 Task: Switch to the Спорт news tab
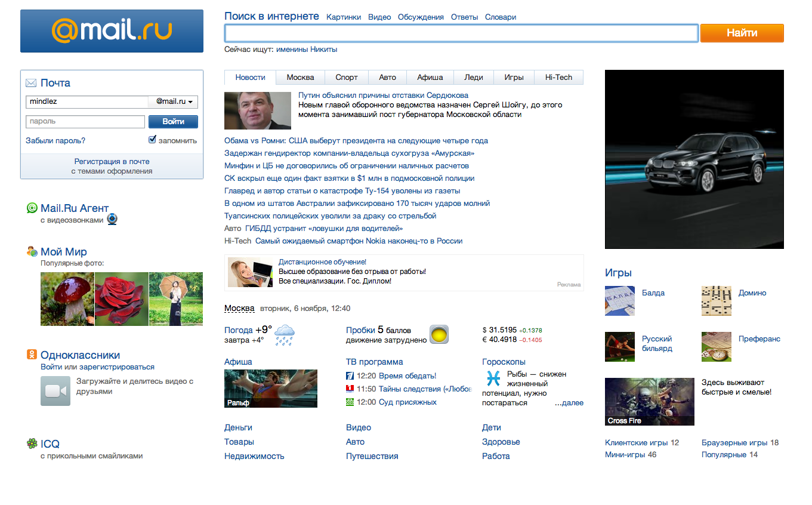[346, 78]
